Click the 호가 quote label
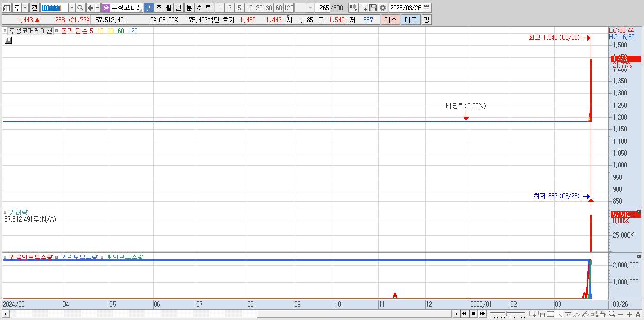Viewport: 644px width, 320px height. coord(228,20)
